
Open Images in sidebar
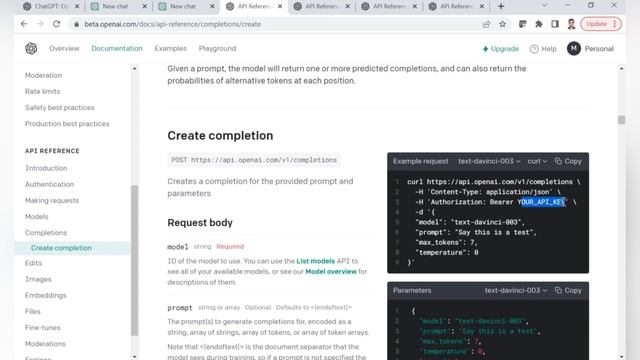coord(38,279)
